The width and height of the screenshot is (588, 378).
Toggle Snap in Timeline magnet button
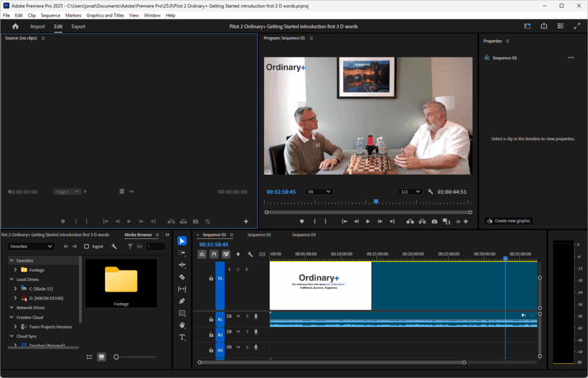tap(214, 254)
